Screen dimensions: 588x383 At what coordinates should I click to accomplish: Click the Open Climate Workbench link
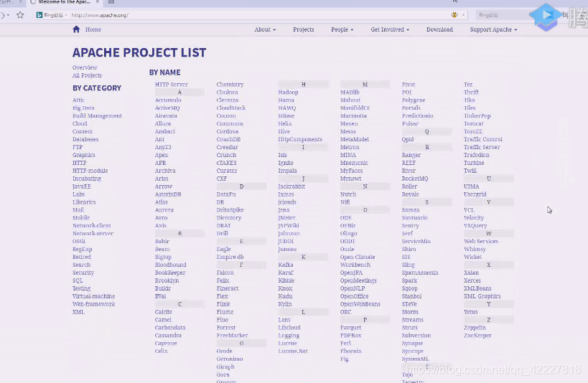358,261
